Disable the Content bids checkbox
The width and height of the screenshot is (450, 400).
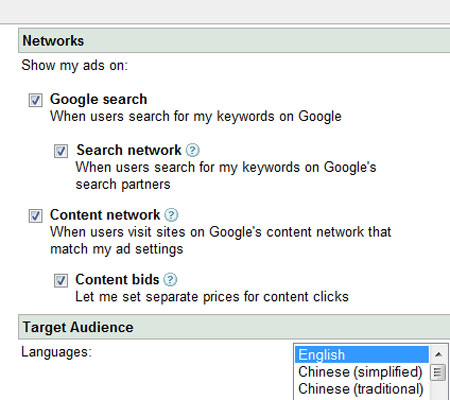pos(61,280)
